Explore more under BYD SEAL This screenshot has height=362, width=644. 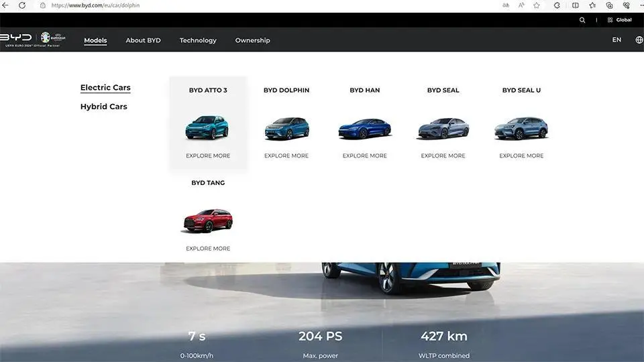(443, 156)
